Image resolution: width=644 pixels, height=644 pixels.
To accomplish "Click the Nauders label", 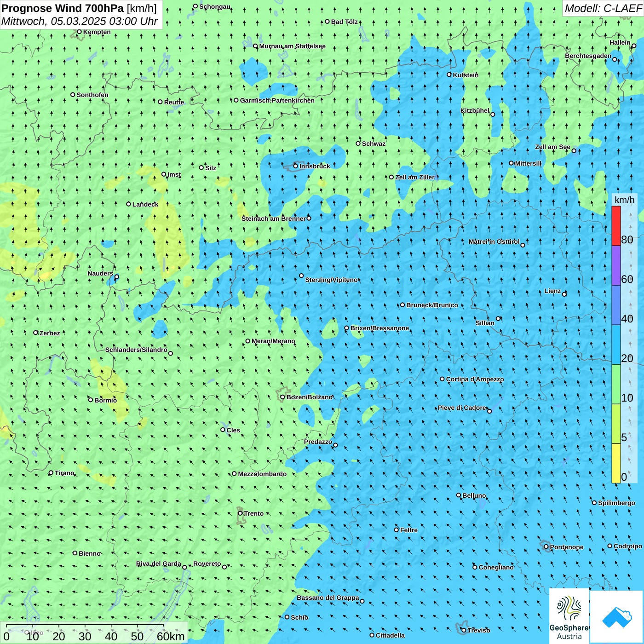I will click(x=100, y=273).
